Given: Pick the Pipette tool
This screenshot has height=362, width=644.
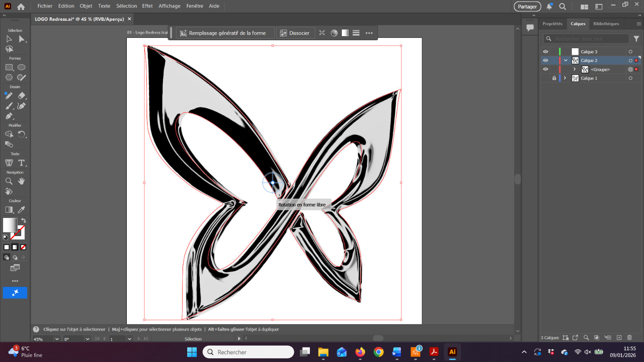Looking at the screenshot, I should (x=21, y=210).
